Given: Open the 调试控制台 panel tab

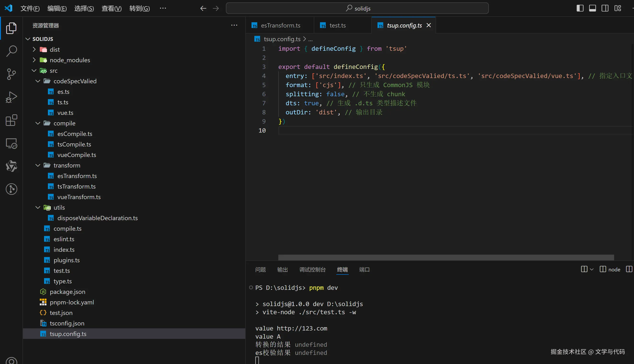Looking at the screenshot, I should point(312,269).
